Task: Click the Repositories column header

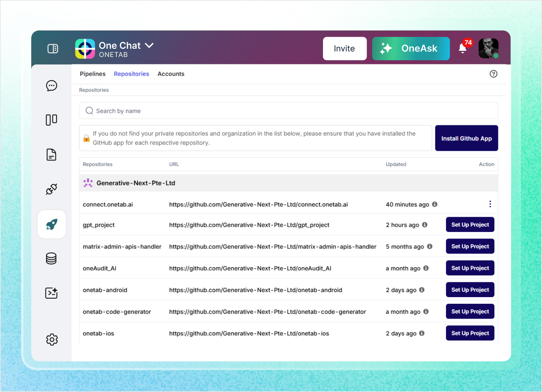Action: [x=98, y=164]
